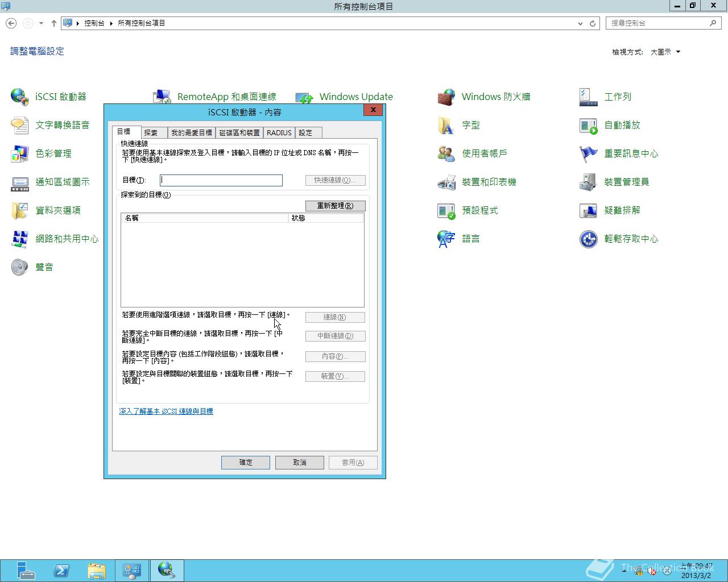Viewport: 728px width, 582px height.
Task: Switch to the 磁碟區和裝置 tab
Action: click(239, 133)
